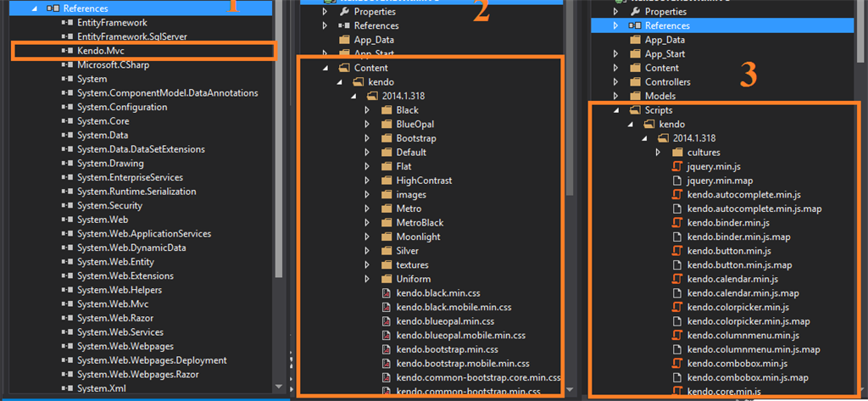
Task: Click the Kendo.Mvc reference icon
Action: click(68, 51)
